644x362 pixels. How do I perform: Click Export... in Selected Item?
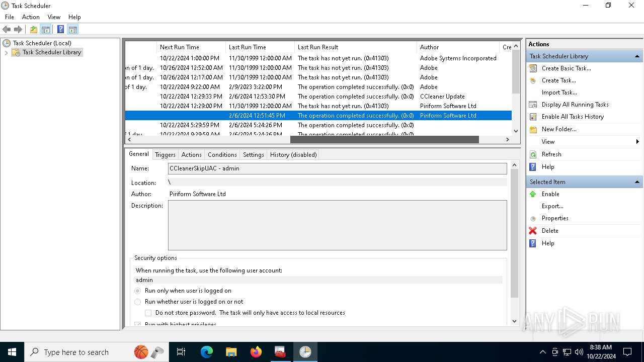[552, 206]
